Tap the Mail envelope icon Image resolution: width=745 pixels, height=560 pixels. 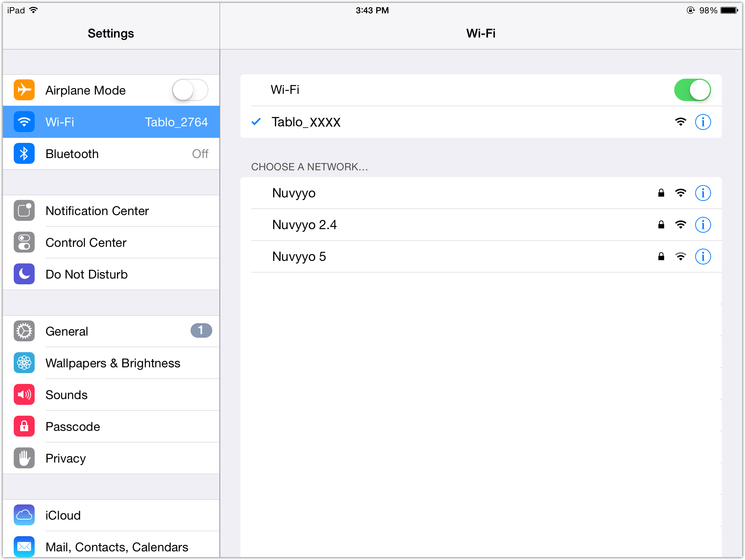(x=24, y=547)
